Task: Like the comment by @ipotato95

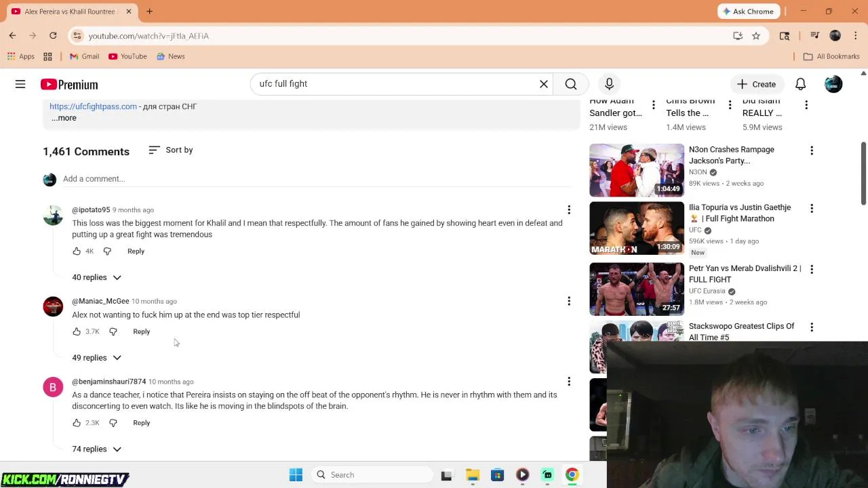Action: [77, 251]
